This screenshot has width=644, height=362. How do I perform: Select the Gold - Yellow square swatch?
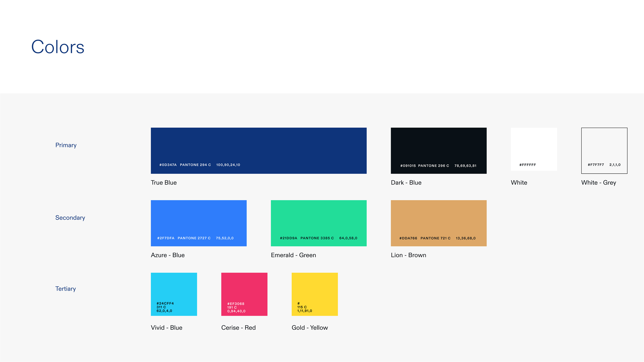pos(314,290)
